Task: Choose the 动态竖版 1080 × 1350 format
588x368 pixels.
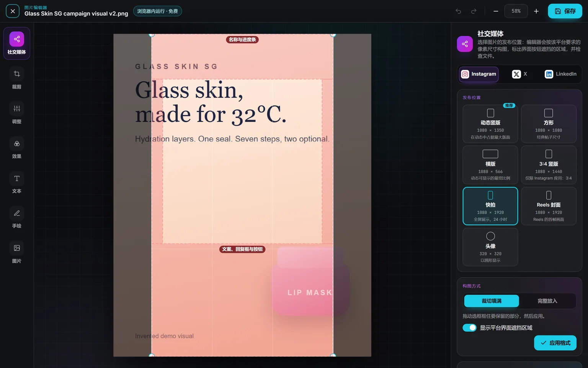Action: (490, 124)
